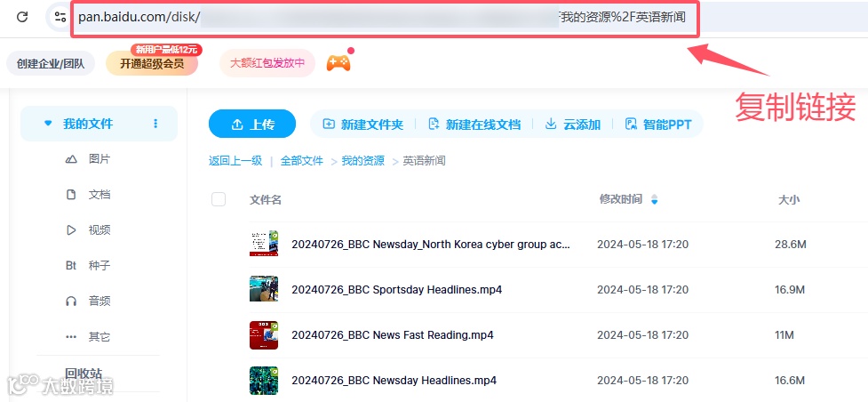The width and height of the screenshot is (868, 402).
Task: Open site information icon in the address bar
Action: click(x=60, y=17)
